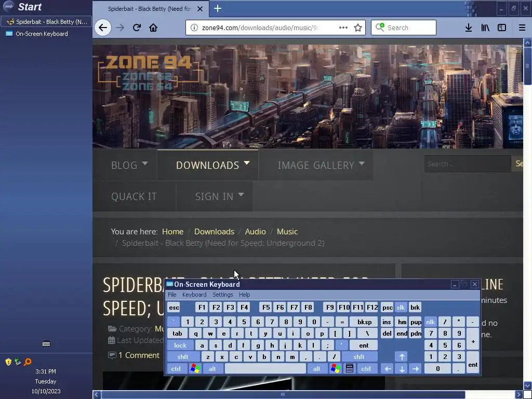The width and height of the screenshot is (532, 399).
Task: Toggle the left alt key
Action: (x=212, y=369)
